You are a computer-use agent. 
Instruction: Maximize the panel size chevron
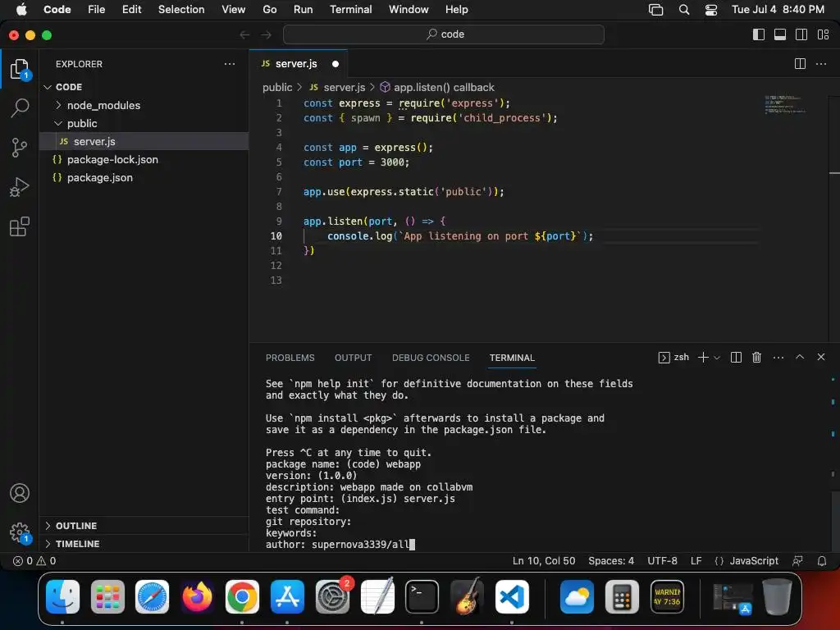pyautogui.click(x=800, y=357)
